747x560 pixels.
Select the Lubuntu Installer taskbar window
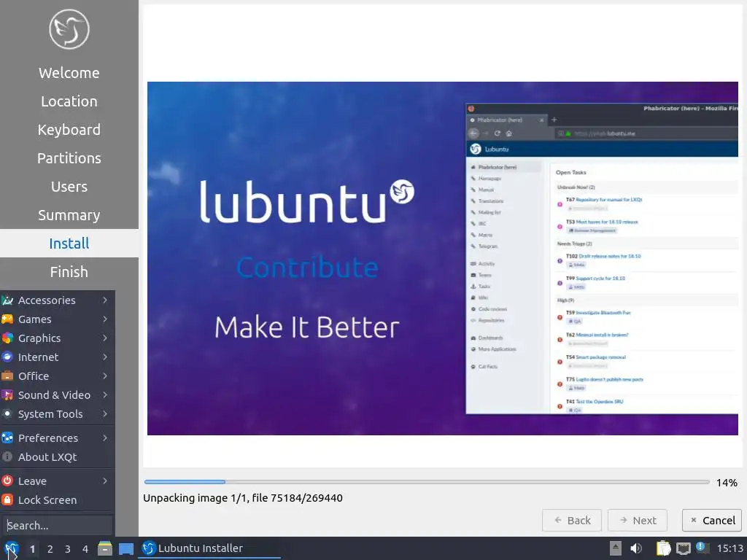(209, 548)
